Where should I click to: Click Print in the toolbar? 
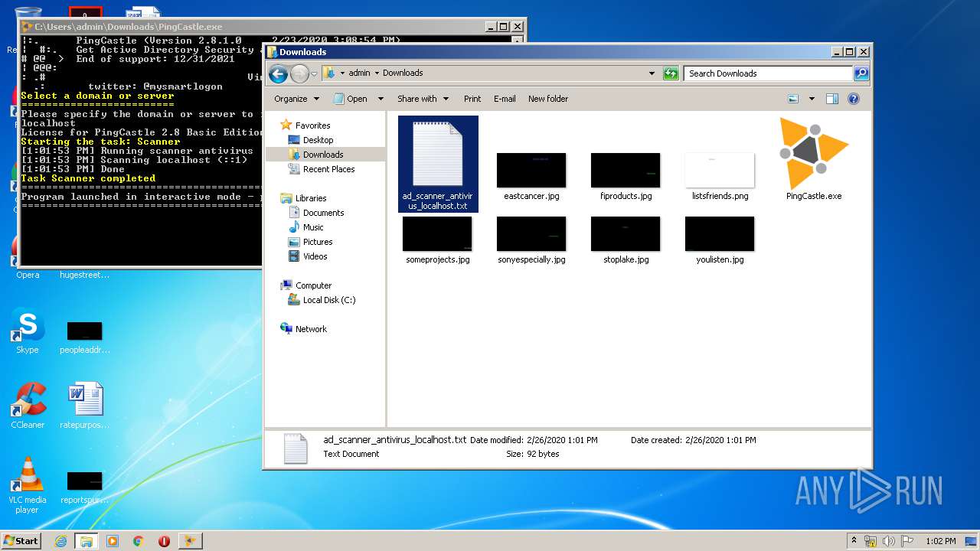pos(472,99)
